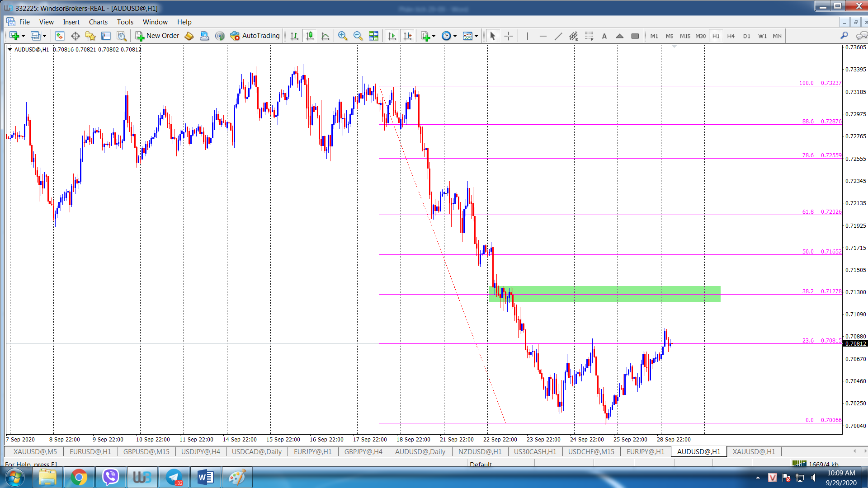868x488 pixels.
Task: Expand the Periods dropdown arrow
Action: (455, 36)
